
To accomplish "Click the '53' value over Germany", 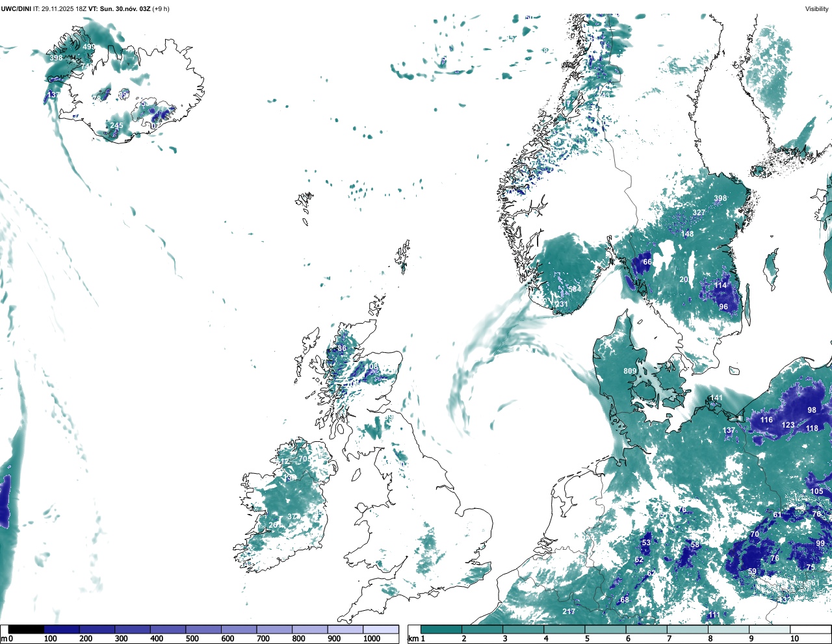I will tap(646, 543).
